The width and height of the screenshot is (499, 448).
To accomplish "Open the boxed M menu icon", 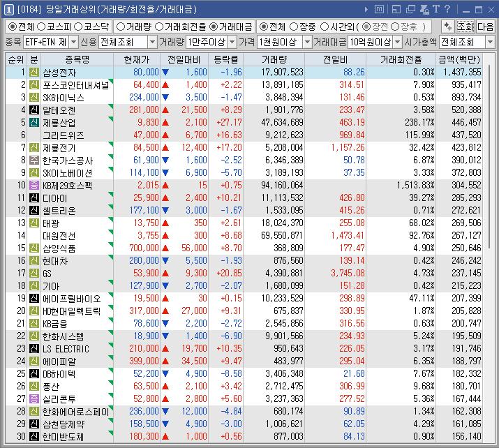I will pos(379,9).
